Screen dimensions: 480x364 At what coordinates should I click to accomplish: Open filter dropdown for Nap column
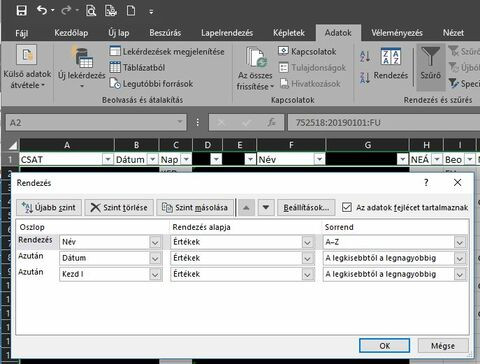(186, 159)
